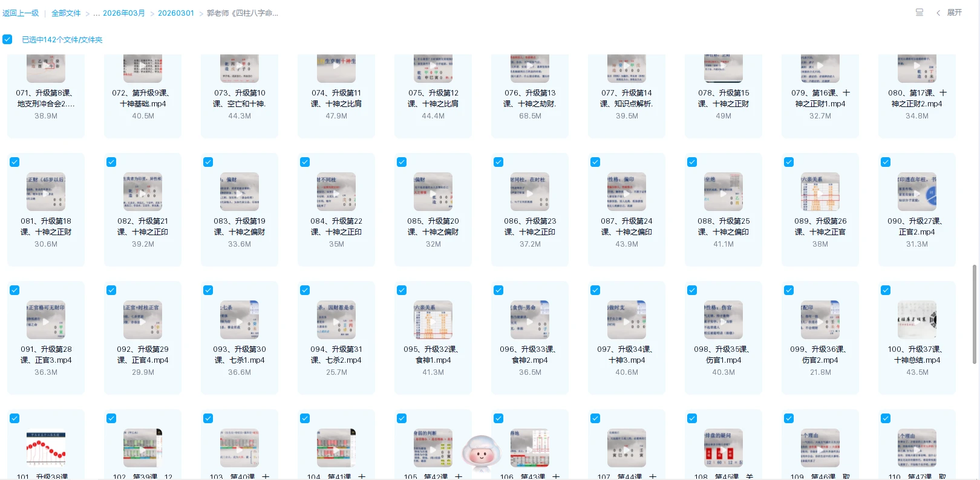Open video icon for 090 升级27课 正官2.mp4
980x480 pixels.
pos(916,192)
